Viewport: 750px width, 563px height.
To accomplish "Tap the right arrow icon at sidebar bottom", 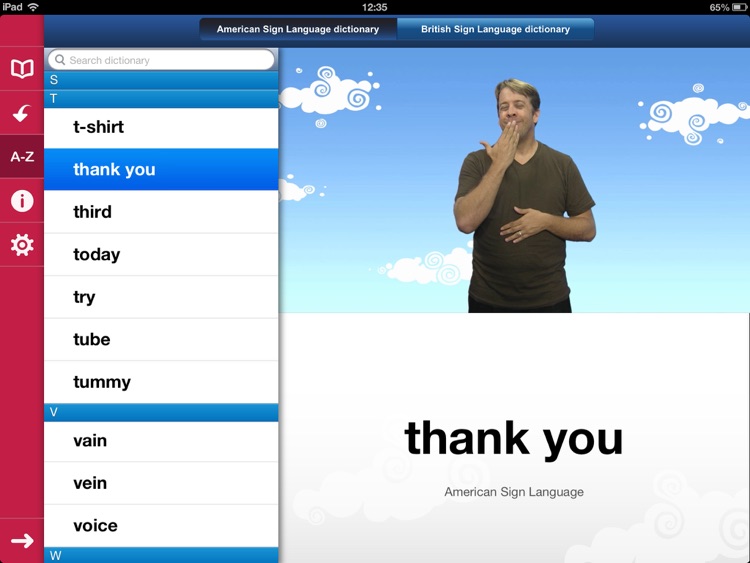I will coord(22,541).
